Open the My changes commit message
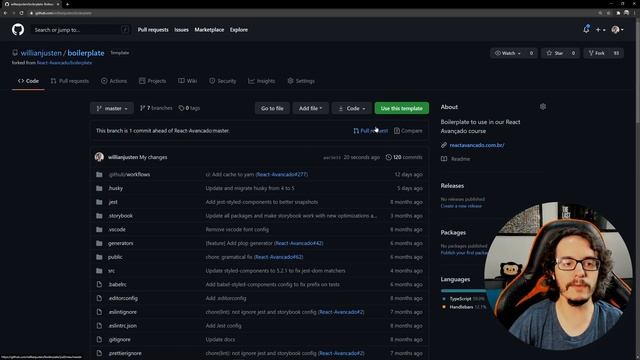The height and width of the screenshot is (360, 640). [153, 157]
